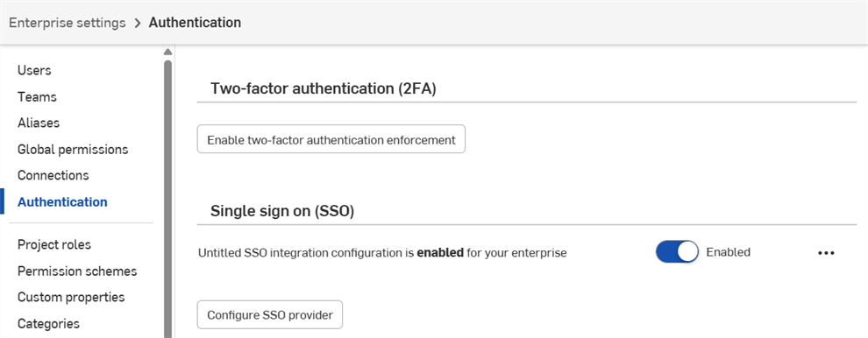Click the Authentication breadcrumb title
Screen dimensions: 868x338
click(x=195, y=23)
